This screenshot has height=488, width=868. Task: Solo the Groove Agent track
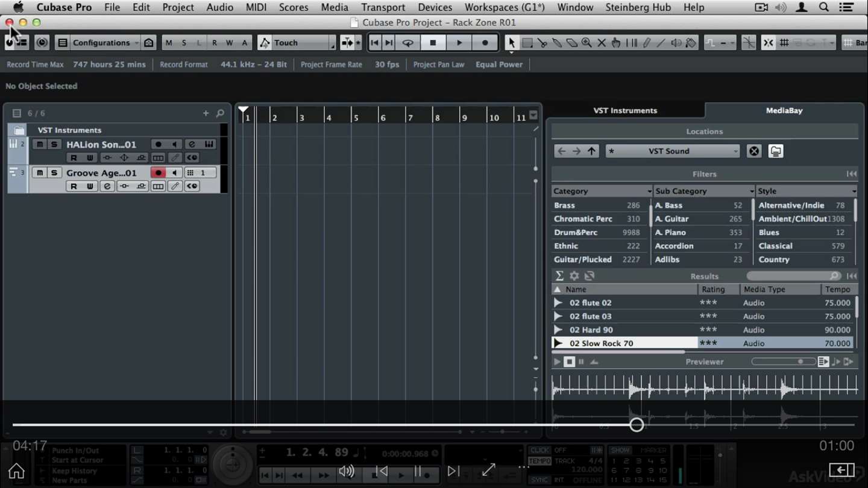pyautogui.click(x=54, y=173)
